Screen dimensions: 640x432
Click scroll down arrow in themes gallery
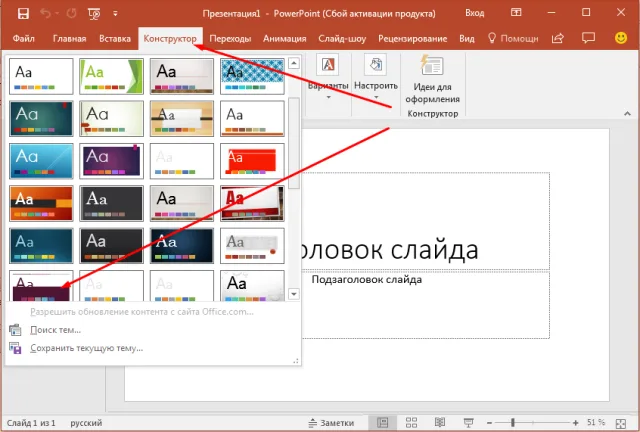pyautogui.click(x=294, y=294)
